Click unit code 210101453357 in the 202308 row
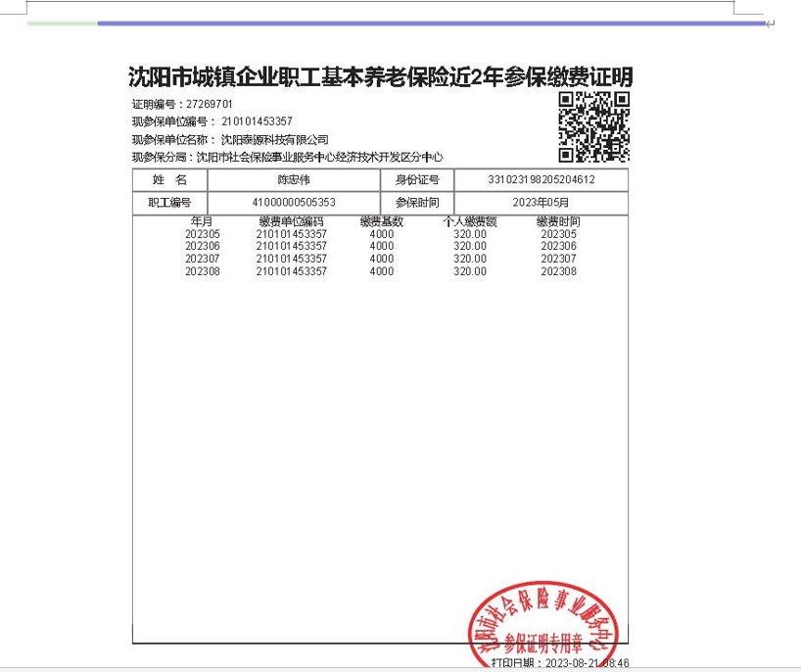Image resolution: width=801 pixels, height=672 pixels. tap(291, 271)
